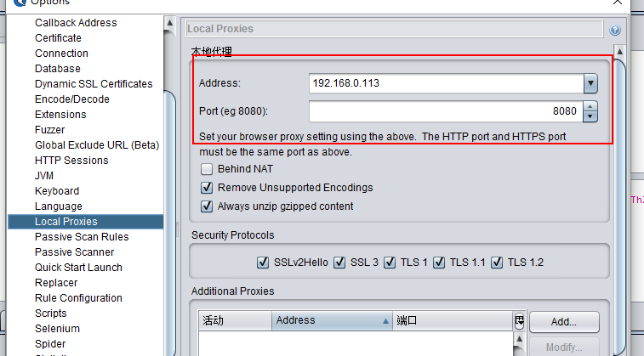Select Language in options tree
The width and height of the screenshot is (644, 356).
coord(59,206)
